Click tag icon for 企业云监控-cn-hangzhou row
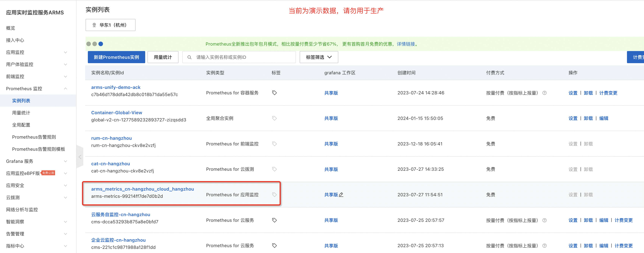Image resolution: width=644 pixels, height=253 pixels. (274, 245)
